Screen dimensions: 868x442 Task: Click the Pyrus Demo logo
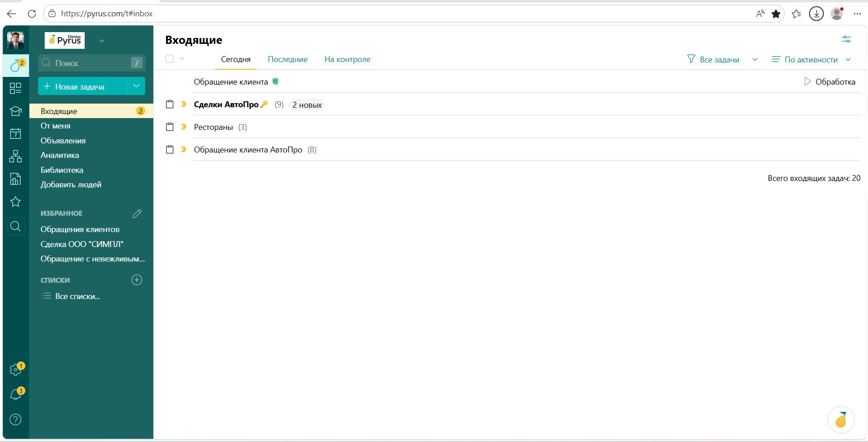coord(65,40)
